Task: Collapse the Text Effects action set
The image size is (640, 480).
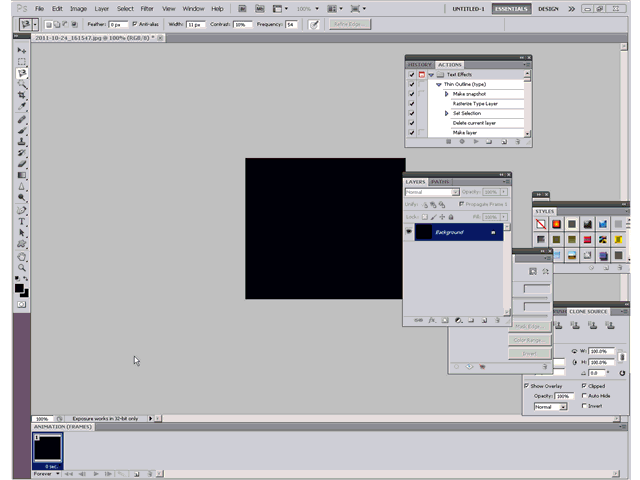Action: tap(431, 75)
